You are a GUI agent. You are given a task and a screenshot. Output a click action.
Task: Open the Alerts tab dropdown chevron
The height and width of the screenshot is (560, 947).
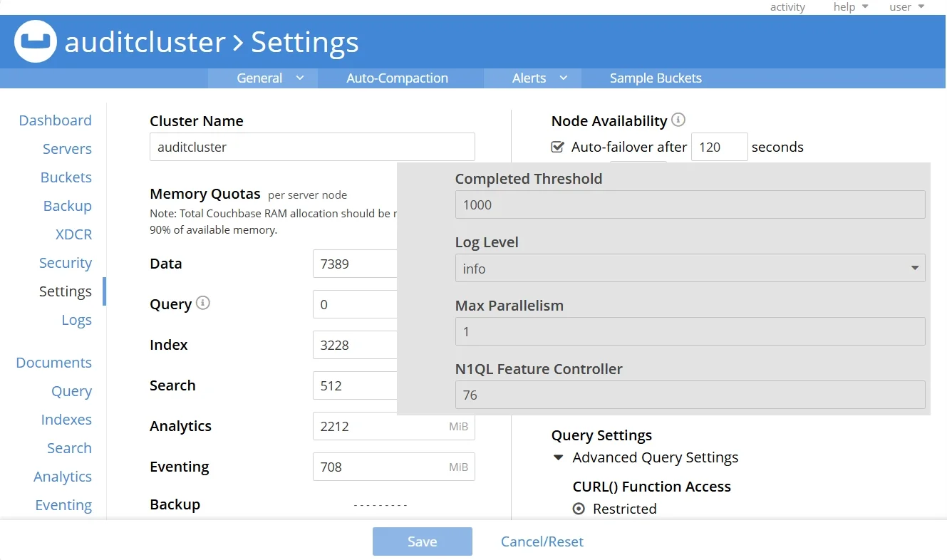(x=562, y=78)
